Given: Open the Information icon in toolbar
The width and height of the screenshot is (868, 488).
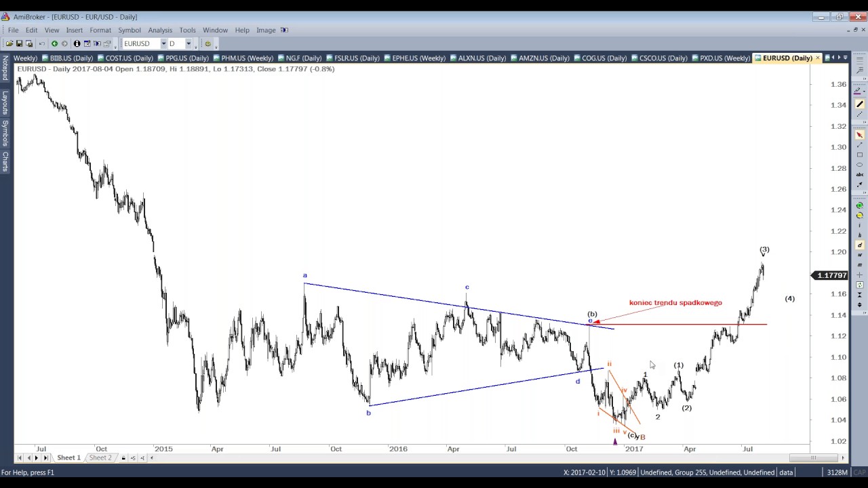Looking at the screenshot, I should click(77, 43).
